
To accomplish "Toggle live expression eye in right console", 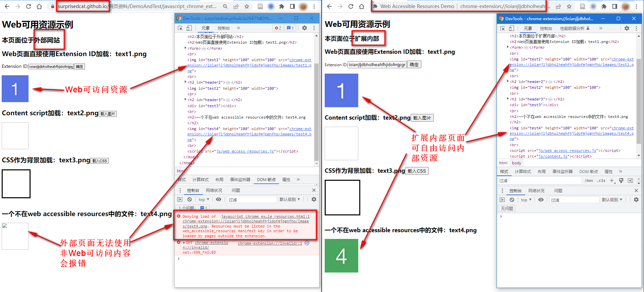I will point(541,200).
